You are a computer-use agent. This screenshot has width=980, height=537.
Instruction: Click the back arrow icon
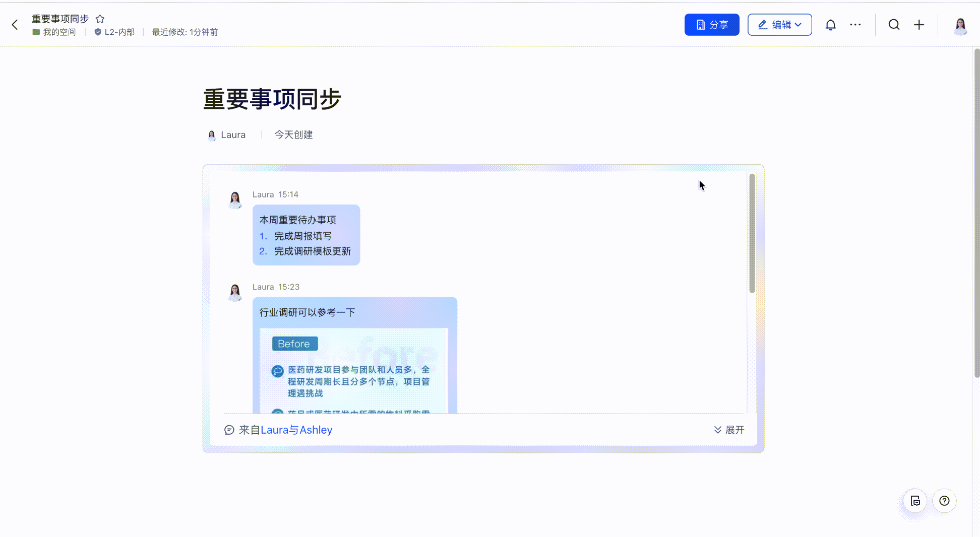pos(15,25)
